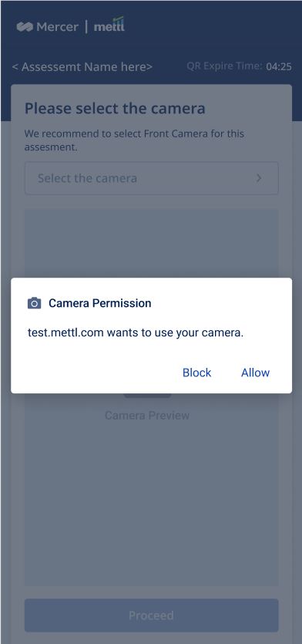The height and width of the screenshot is (644, 302).
Task: Click the mettl logo with bar chart
Action: 109,25
